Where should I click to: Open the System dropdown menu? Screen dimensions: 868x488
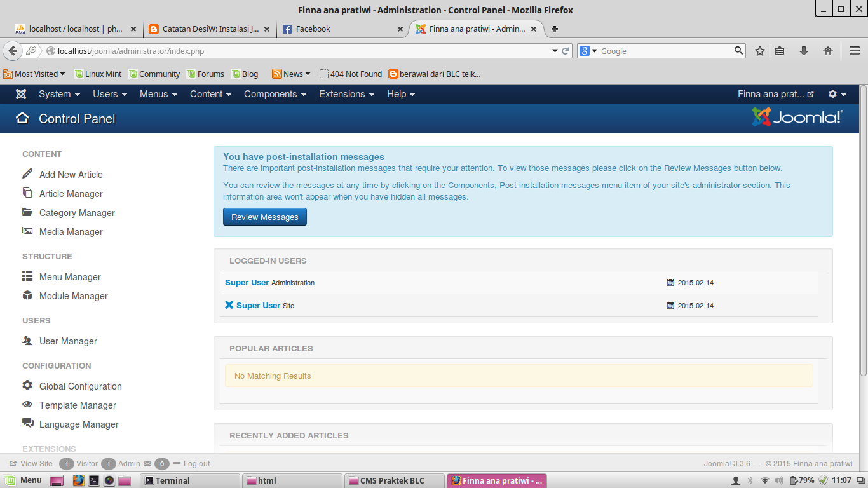pos(59,94)
